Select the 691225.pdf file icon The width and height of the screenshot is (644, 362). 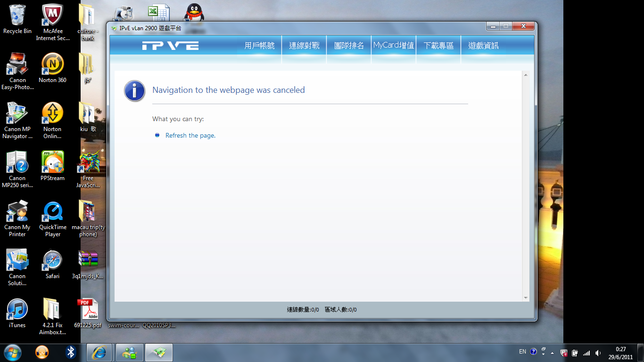88,313
